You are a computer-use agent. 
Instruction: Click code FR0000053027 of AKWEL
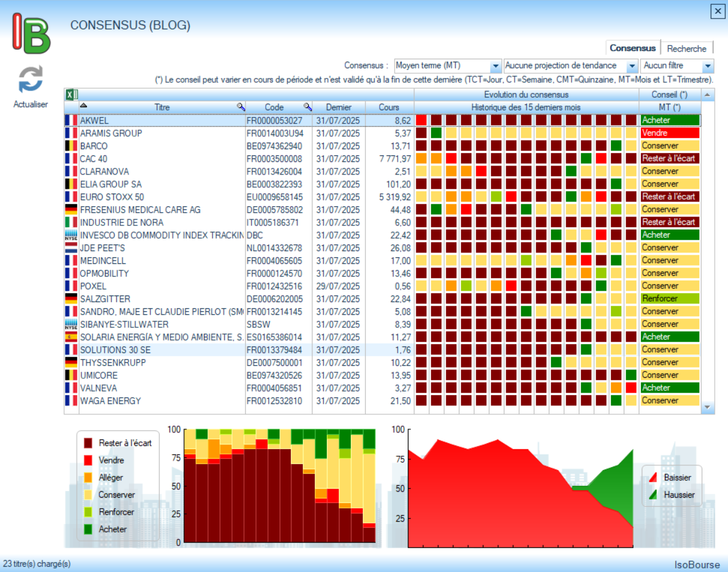pos(275,121)
